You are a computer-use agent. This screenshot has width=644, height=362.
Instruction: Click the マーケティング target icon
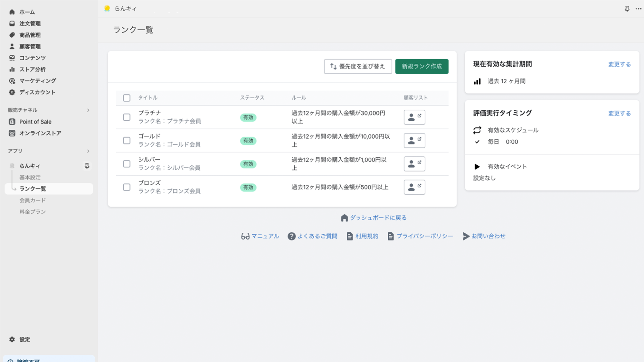(12, 81)
